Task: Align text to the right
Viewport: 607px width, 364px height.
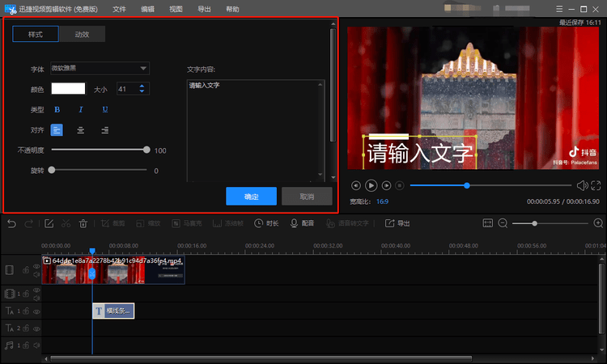Action: point(105,130)
